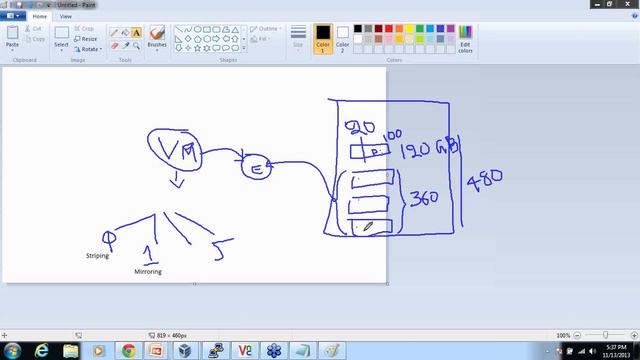Click the Crop button
The width and height of the screenshot is (640, 360).
coord(84,29)
